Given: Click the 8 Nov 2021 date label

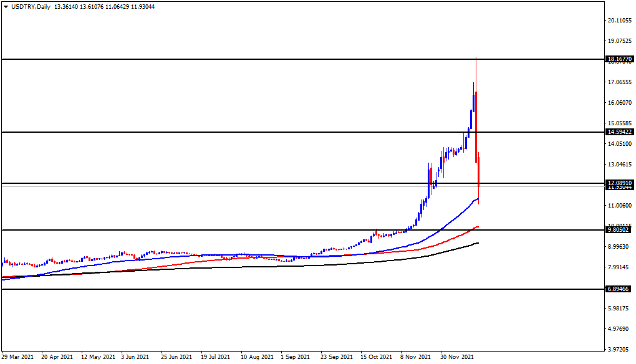Looking at the screenshot, I should pos(416,357).
